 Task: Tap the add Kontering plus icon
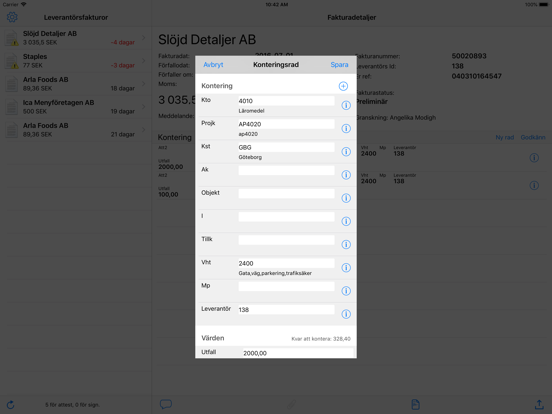(x=343, y=86)
